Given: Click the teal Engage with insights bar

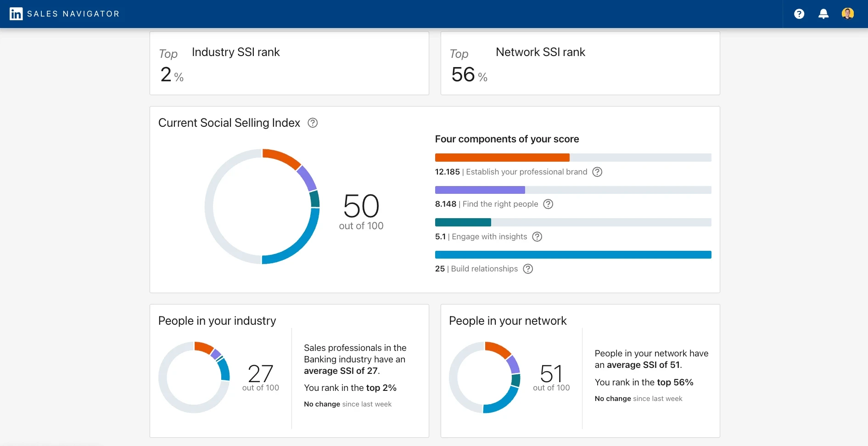Looking at the screenshot, I should 463,222.
